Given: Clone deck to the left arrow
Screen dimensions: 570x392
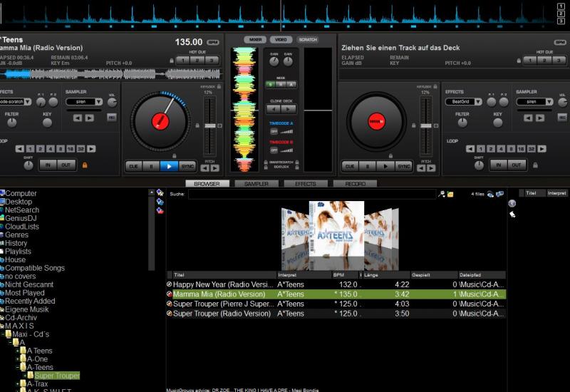Looking at the screenshot, I should (x=274, y=109).
